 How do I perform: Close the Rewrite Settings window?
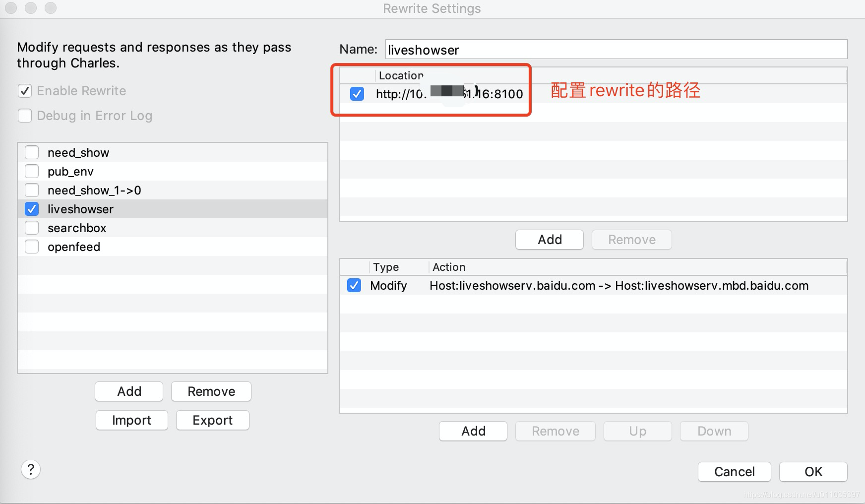(11, 8)
